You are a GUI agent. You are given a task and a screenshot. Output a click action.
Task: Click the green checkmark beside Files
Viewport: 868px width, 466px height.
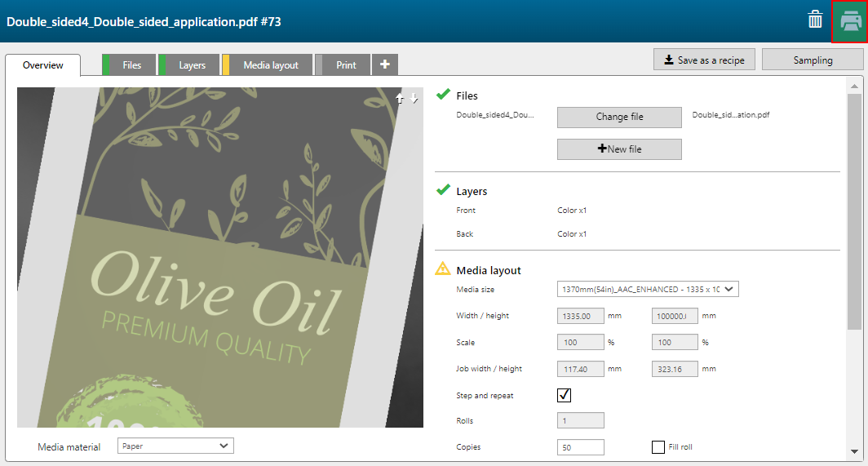point(443,95)
